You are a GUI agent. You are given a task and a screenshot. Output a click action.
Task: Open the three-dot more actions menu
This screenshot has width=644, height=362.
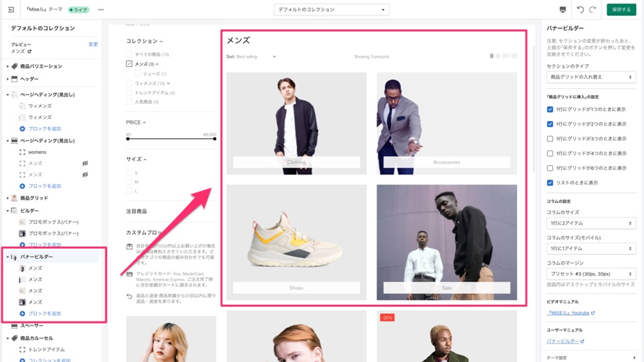(x=101, y=10)
